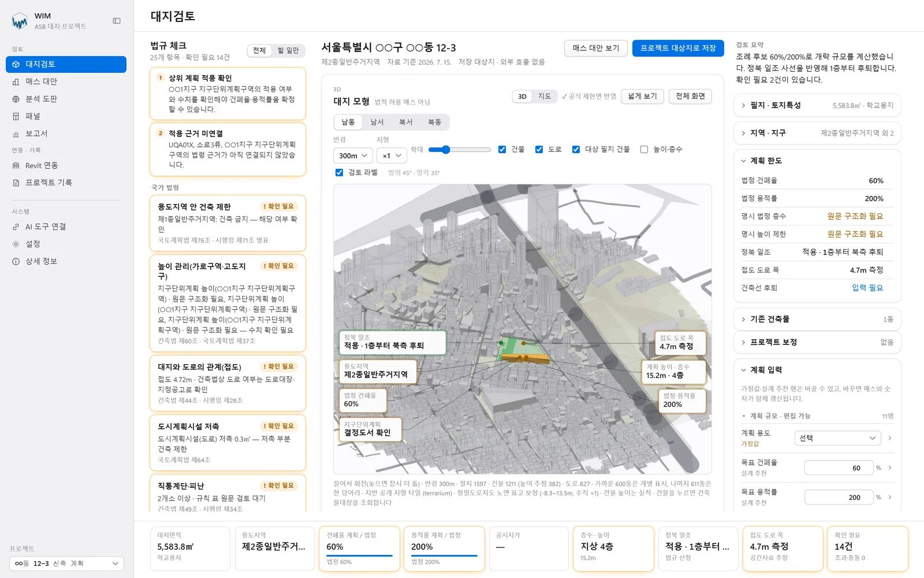The image size is (924, 578).
Task: Click the Revit 연동 building icon
Action: [16, 165]
